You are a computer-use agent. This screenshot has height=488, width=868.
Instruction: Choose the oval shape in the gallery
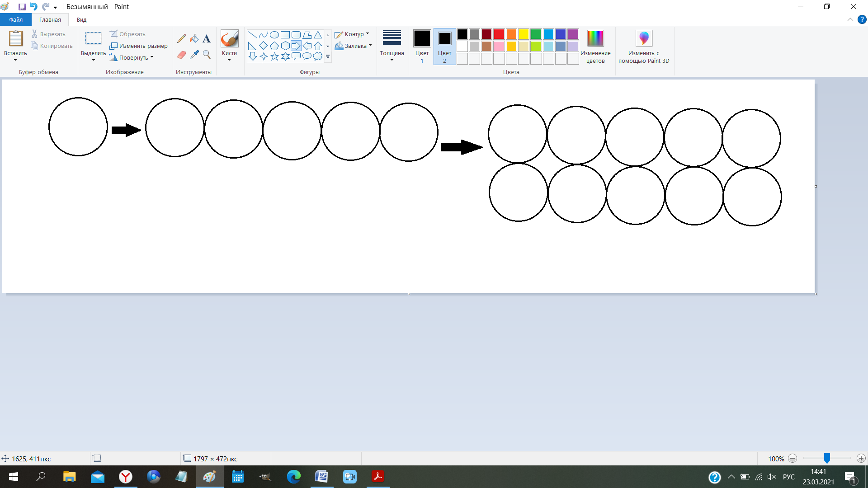coord(274,35)
